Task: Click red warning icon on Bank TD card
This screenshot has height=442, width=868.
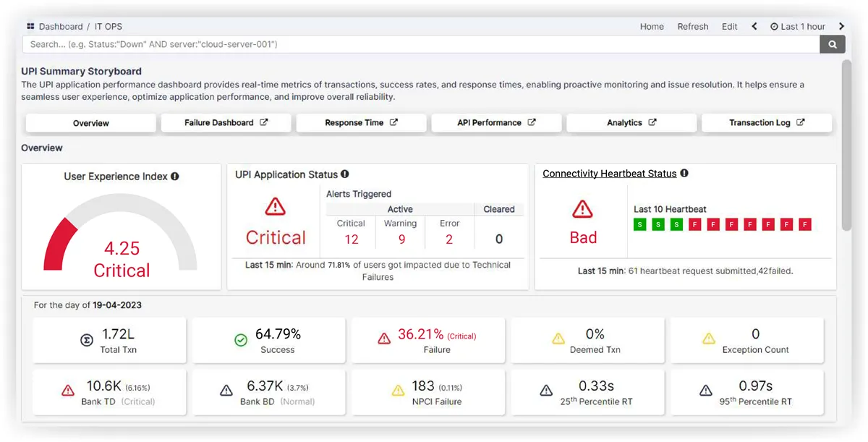Action: [x=68, y=391]
